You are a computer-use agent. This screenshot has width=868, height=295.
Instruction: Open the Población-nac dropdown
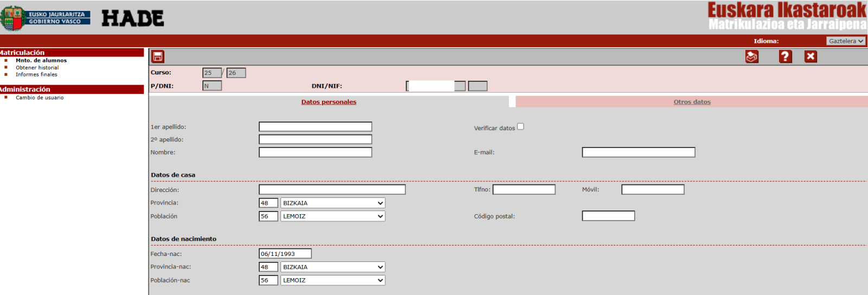click(x=333, y=280)
